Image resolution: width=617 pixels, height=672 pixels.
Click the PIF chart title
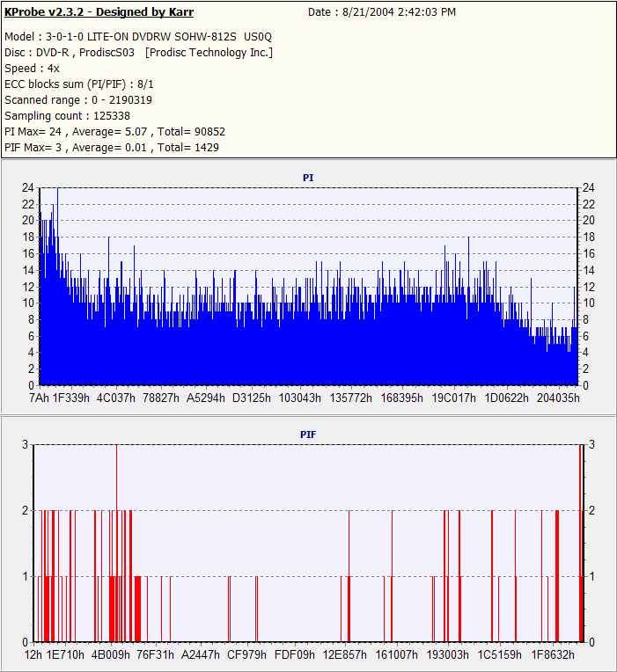pos(308,435)
